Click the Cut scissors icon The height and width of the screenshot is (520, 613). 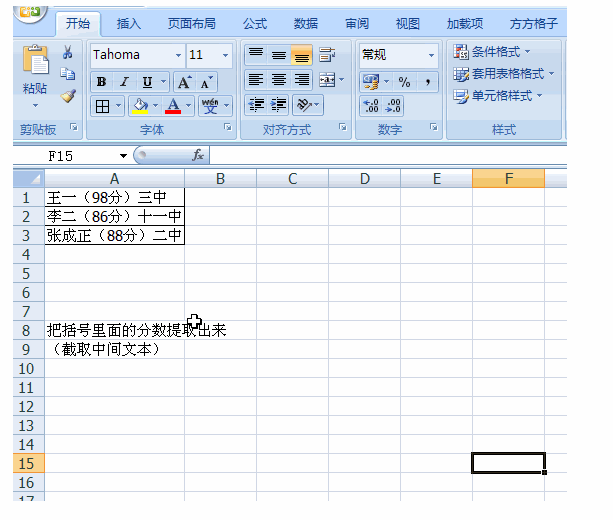coord(68,52)
